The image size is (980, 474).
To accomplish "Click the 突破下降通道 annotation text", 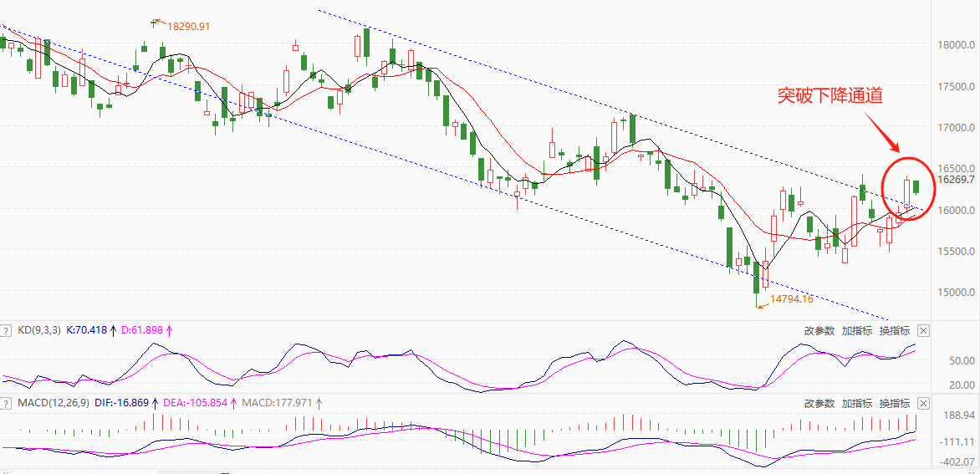I will tap(829, 96).
